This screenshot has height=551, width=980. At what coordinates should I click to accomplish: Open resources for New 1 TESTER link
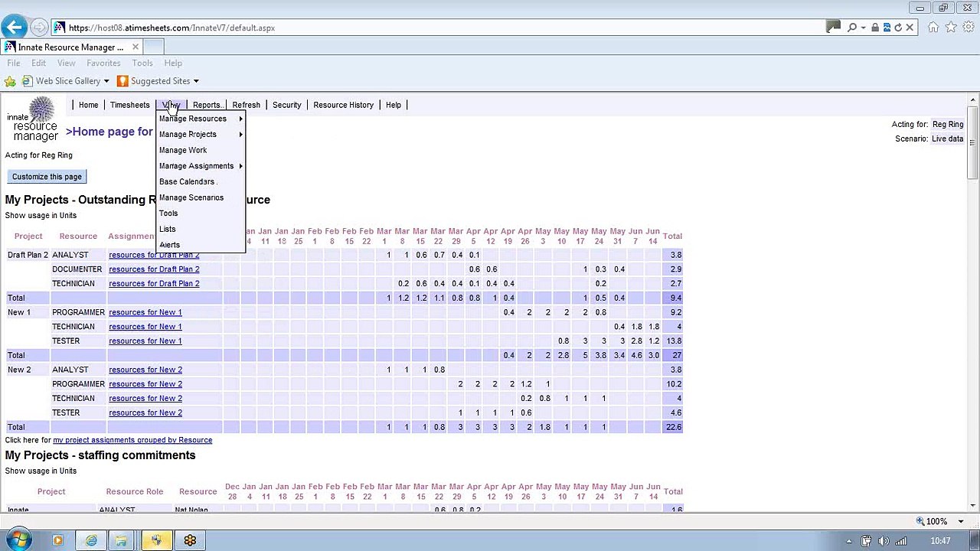point(145,341)
